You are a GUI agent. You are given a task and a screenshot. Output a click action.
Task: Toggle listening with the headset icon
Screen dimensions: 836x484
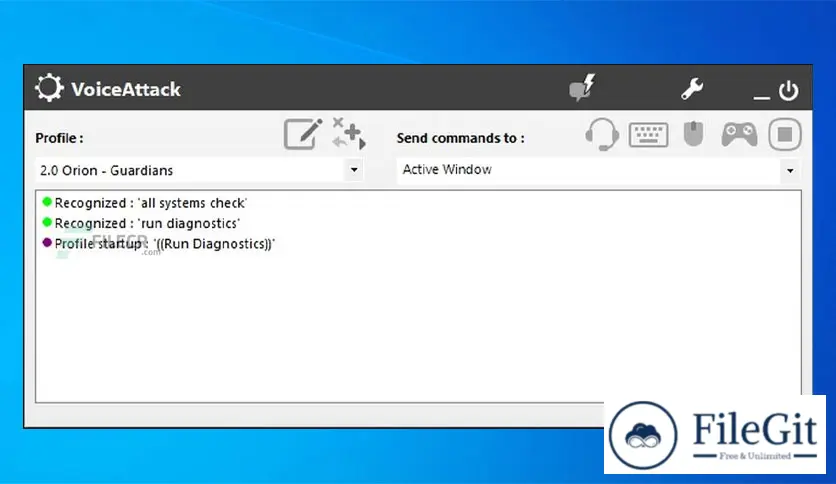[602, 134]
